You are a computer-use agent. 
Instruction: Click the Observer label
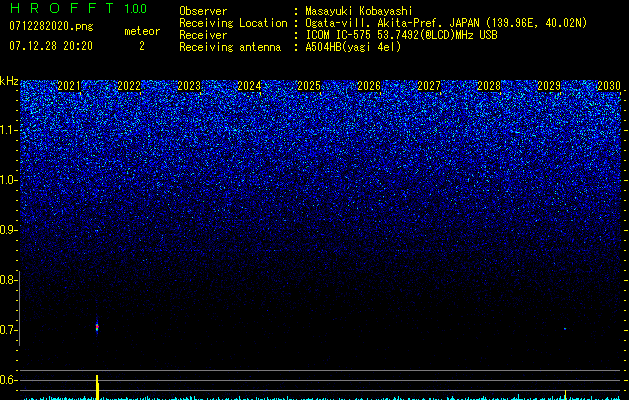(x=203, y=11)
